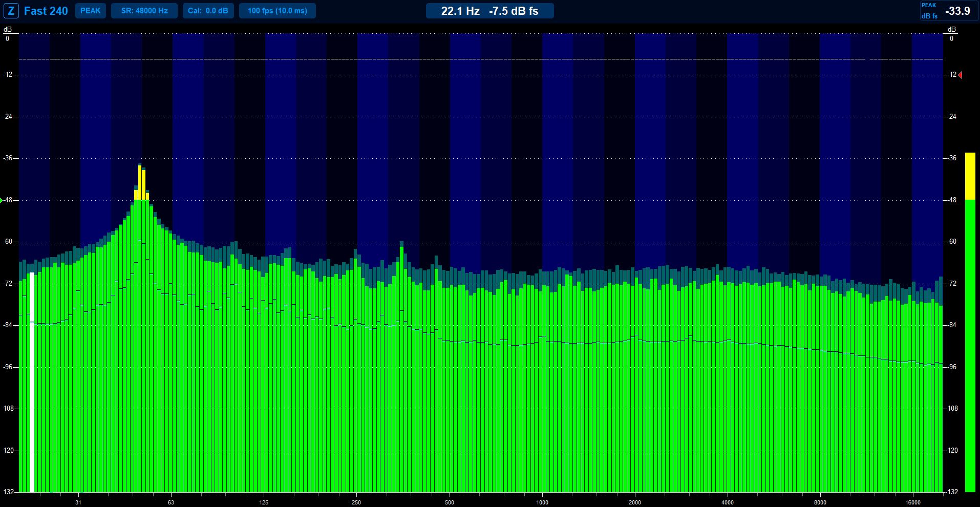980x507 pixels.
Task: Select the white highlighted spectrum bar
Action: (x=32, y=382)
